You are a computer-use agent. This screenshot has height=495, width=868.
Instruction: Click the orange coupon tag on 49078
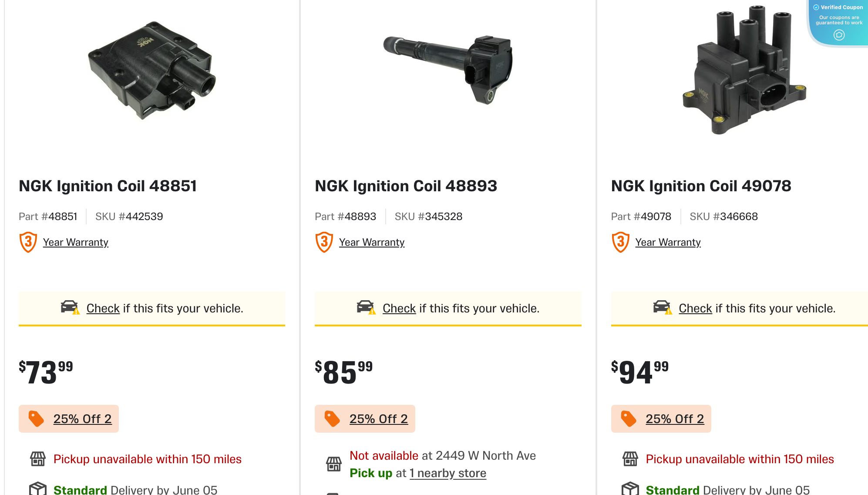(x=629, y=419)
